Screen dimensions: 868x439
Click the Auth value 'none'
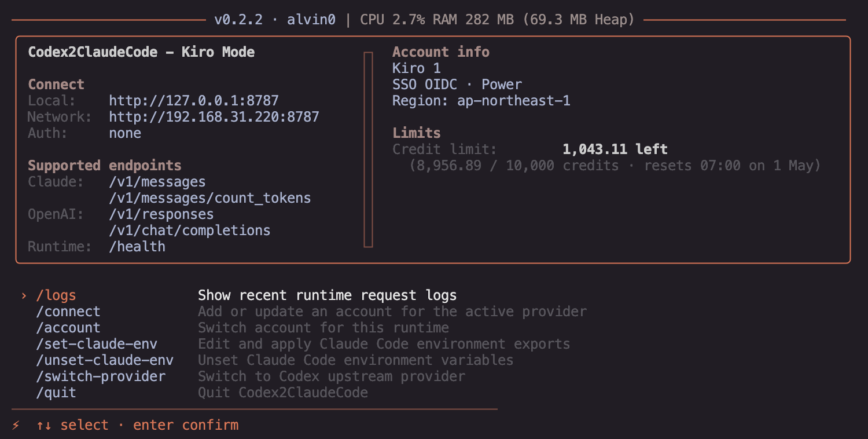(x=125, y=133)
